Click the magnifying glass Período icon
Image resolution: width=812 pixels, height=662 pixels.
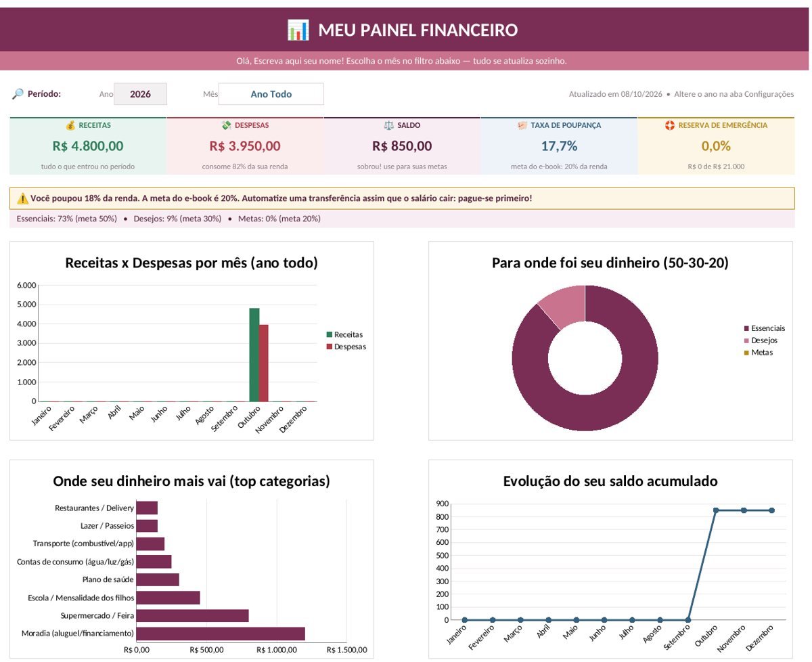pyautogui.click(x=18, y=93)
